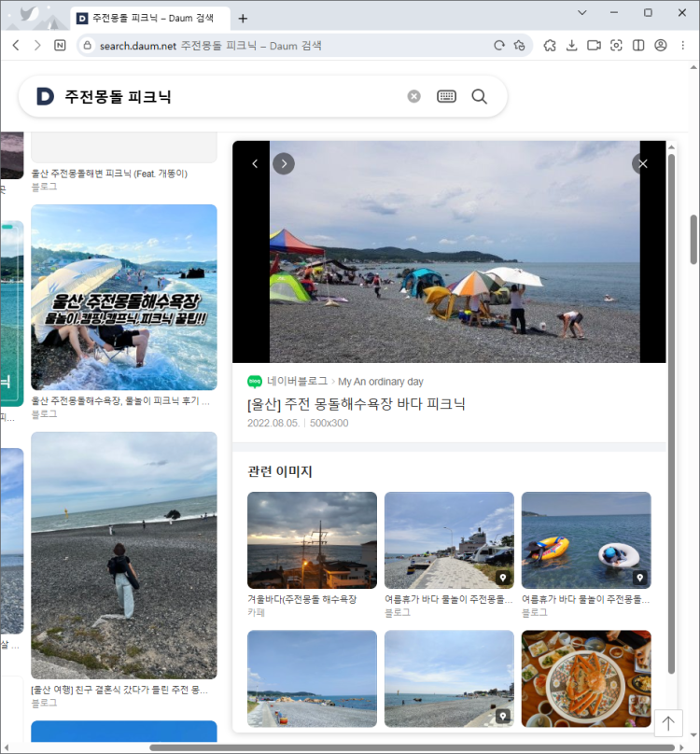Image resolution: width=700 pixels, height=754 pixels.
Task: Click the magnifier search icon
Action: tap(480, 97)
